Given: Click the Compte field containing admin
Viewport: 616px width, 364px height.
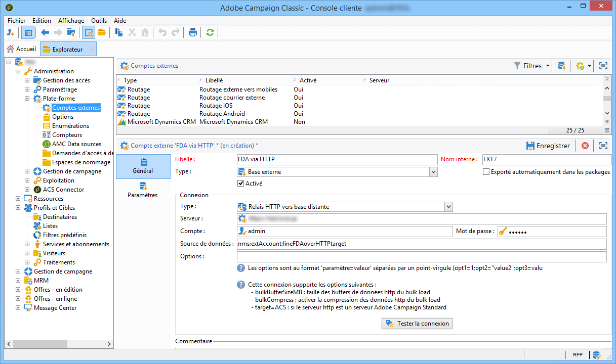Looking at the screenshot, I should pos(345,232).
